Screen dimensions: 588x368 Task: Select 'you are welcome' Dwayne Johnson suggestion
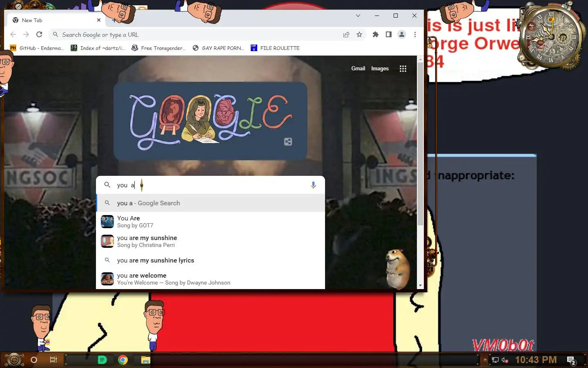211,279
